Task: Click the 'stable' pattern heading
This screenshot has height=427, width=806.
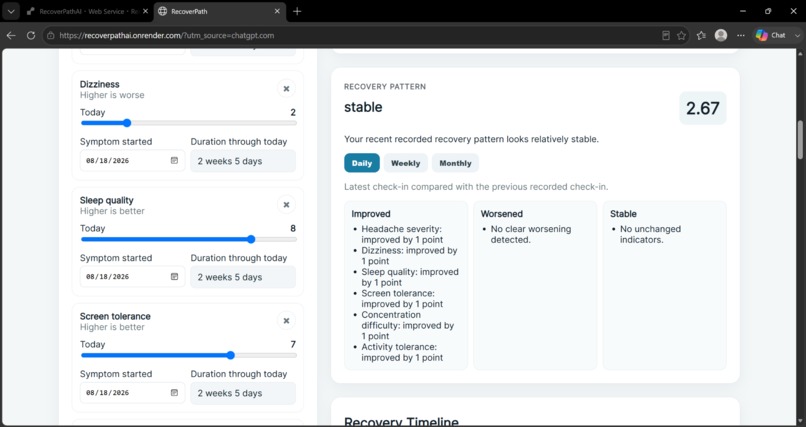Action: click(363, 107)
